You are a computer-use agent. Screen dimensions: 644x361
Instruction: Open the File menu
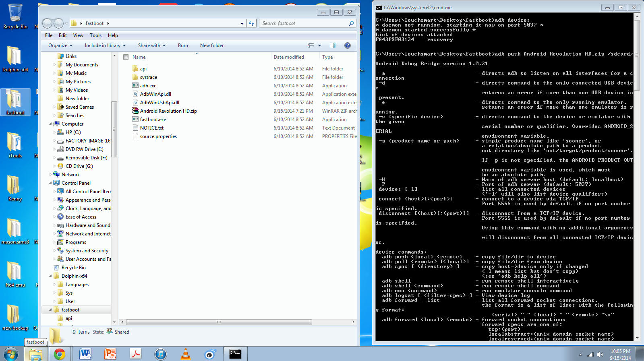[49, 35]
